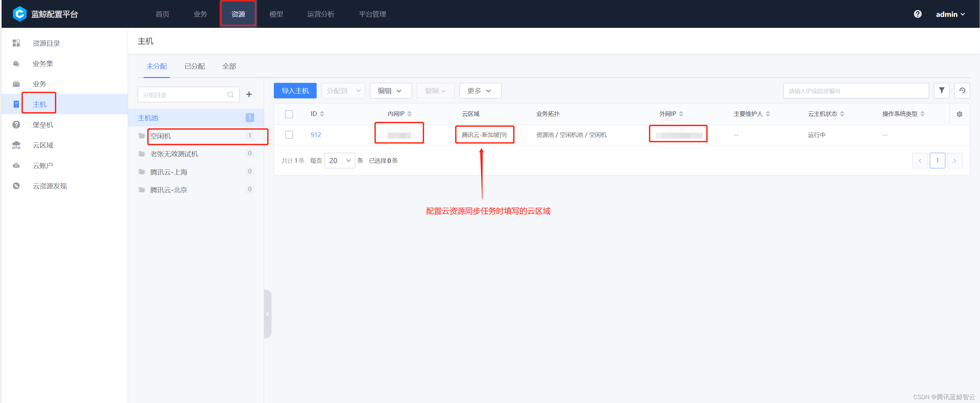Add a new group with plus icon
Viewport: 980px width, 403px height.
[249, 94]
